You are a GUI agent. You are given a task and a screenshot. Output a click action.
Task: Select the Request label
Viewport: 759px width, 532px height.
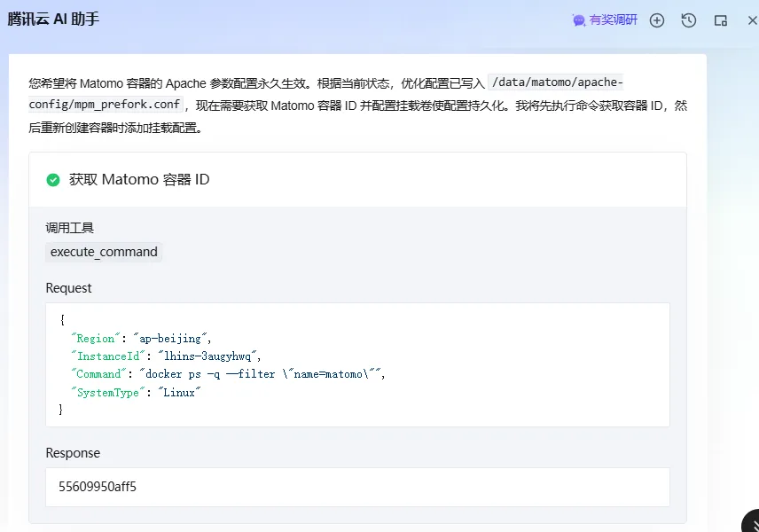coord(68,288)
